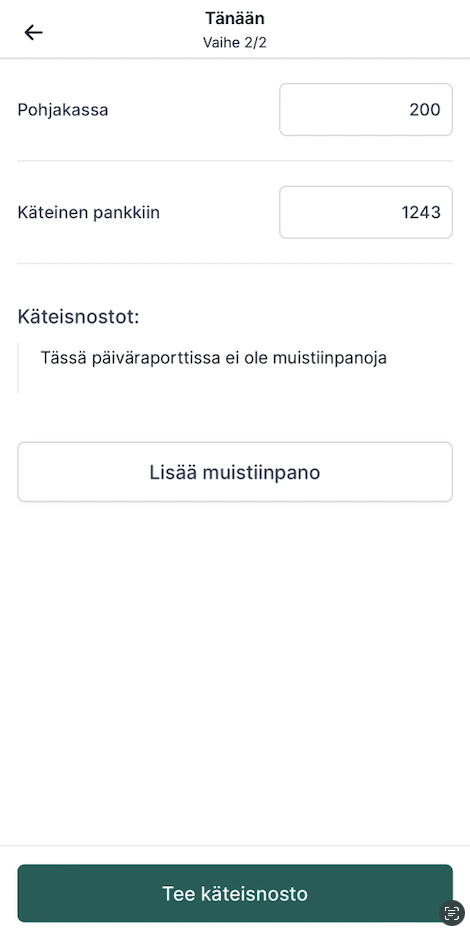
Task: Click the word muistiinpanoja in the notes message
Action: (330, 358)
